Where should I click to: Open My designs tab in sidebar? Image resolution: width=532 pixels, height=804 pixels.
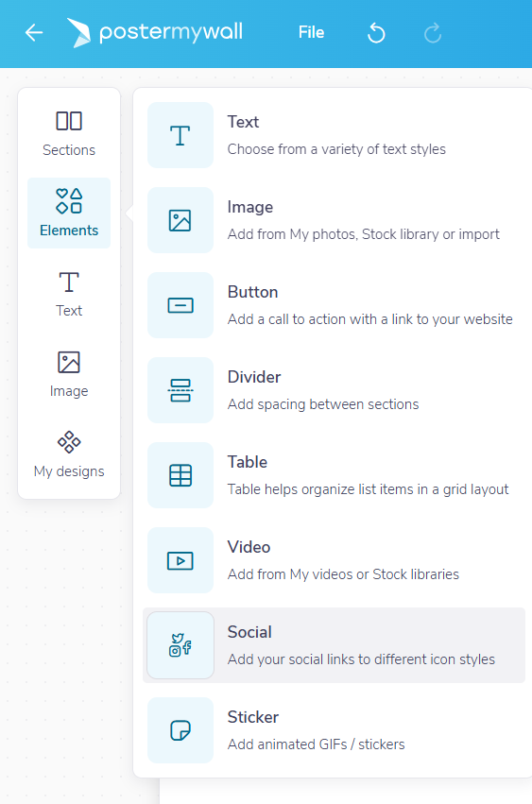[x=69, y=454]
